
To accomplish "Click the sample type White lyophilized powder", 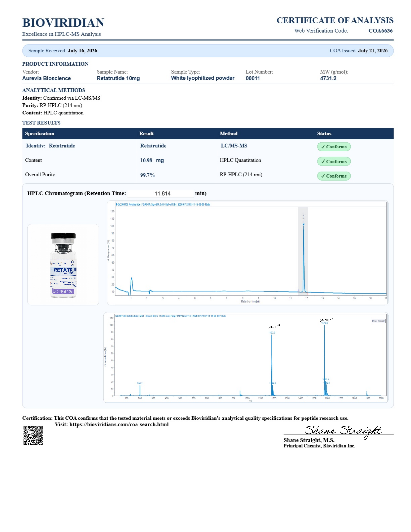I will tap(203, 78).
